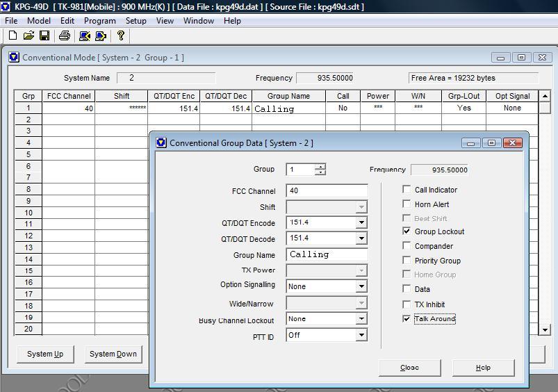Open the File menu
This screenshot has height=392, width=558.
pyautogui.click(x=11, y=21)
